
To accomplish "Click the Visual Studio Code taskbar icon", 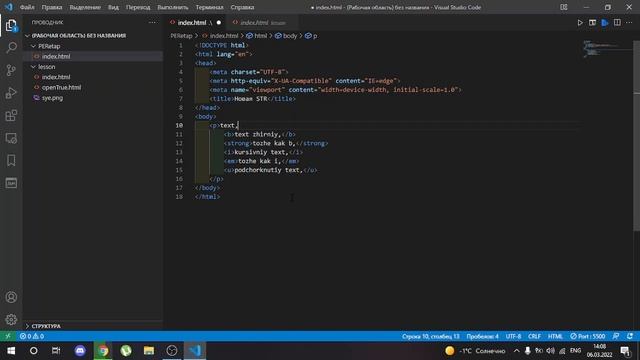I will (x=195, y=351).
